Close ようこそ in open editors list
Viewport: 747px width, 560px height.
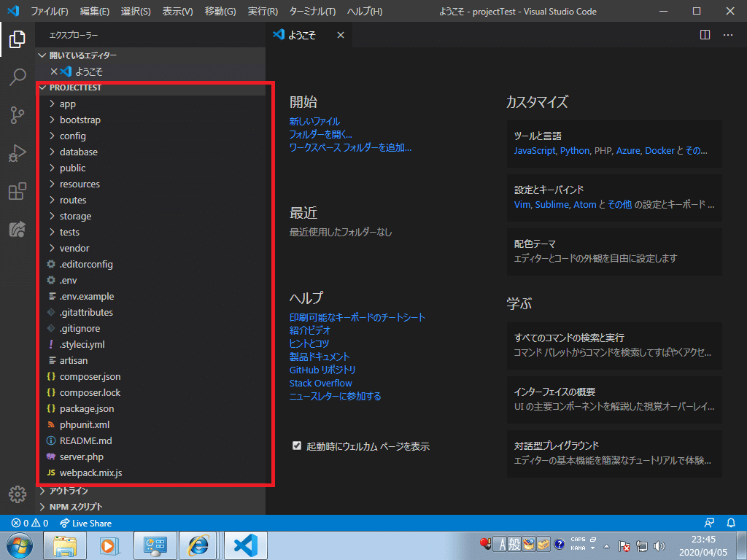coord(54,71)
